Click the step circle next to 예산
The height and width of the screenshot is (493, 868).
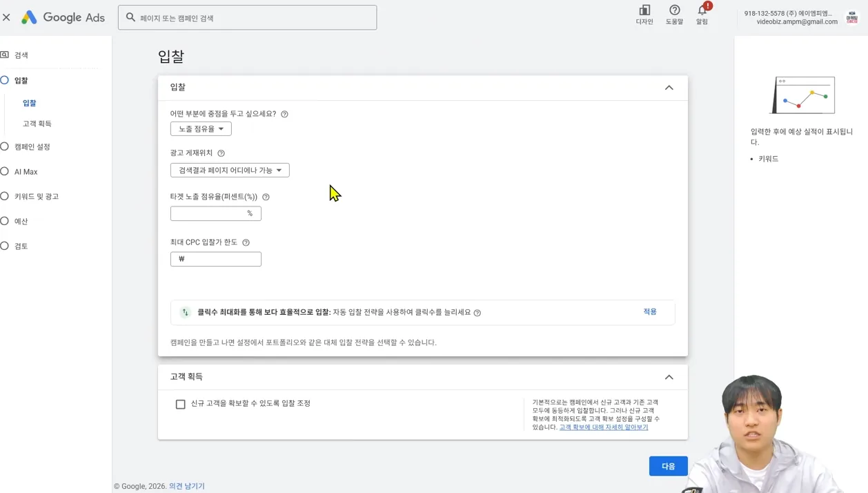coord(4,221)
